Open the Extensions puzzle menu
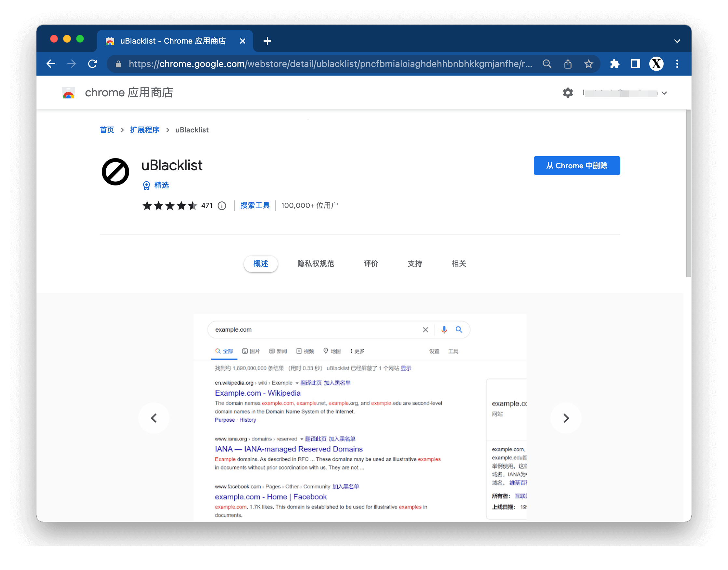Viewport: 728px width, 570px height. (614, 64)
